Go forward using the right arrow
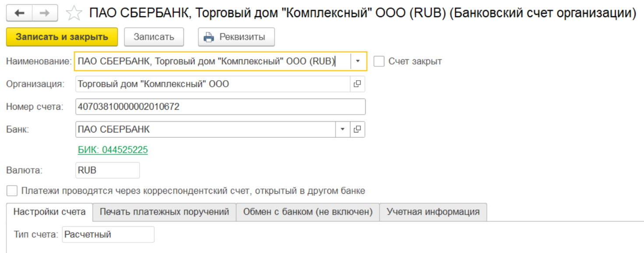The width and height of the screenshot is (644, 253). pyautogui.click(x=45, y=14)
